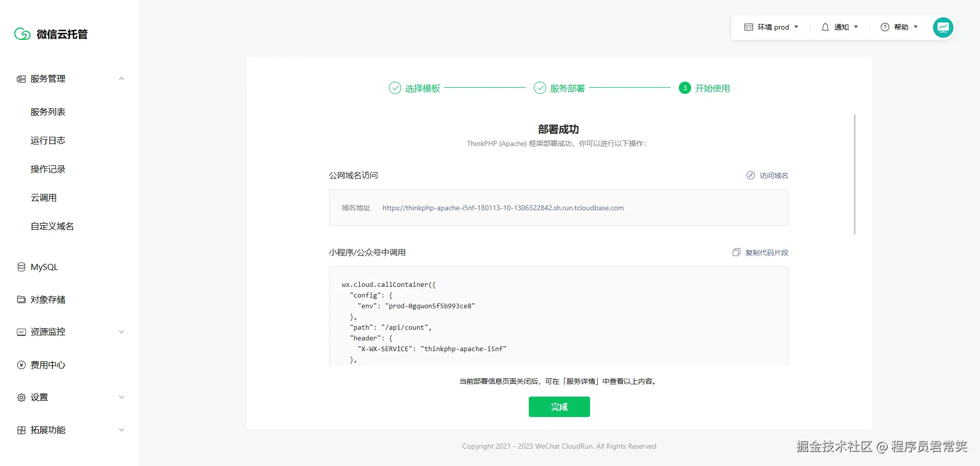This screenshot has height=466, width=980.
Task: Click the "env": "prod-0gqwon5f5b993ce8" code line
Action: (x=416, y=306)
